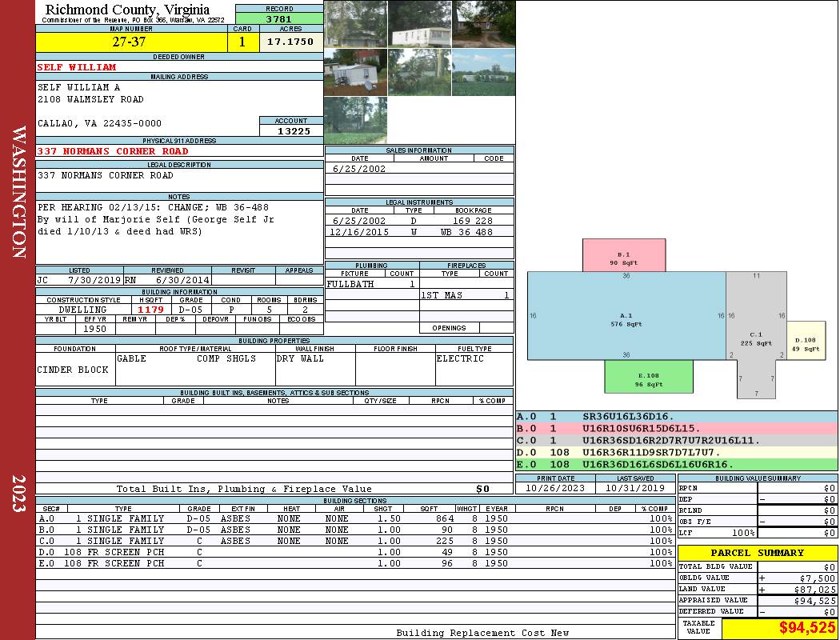
Task: Select the map number 27-37 field
Action: [x=131, y=42]
